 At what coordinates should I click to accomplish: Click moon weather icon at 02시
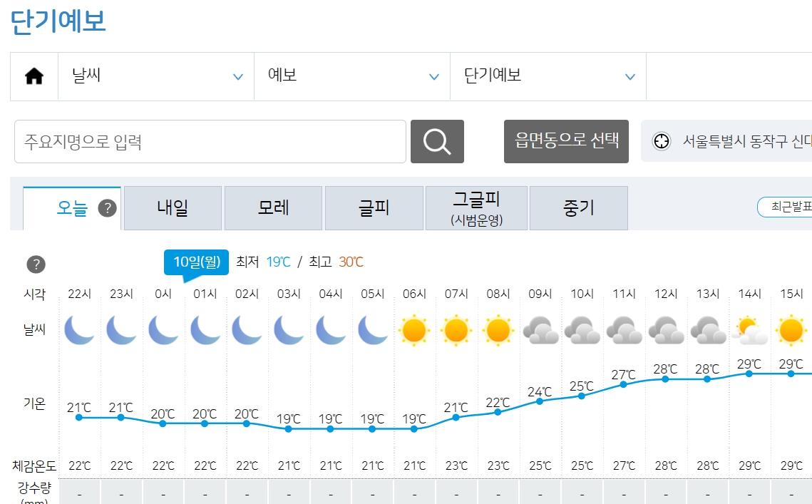point(247,331)
